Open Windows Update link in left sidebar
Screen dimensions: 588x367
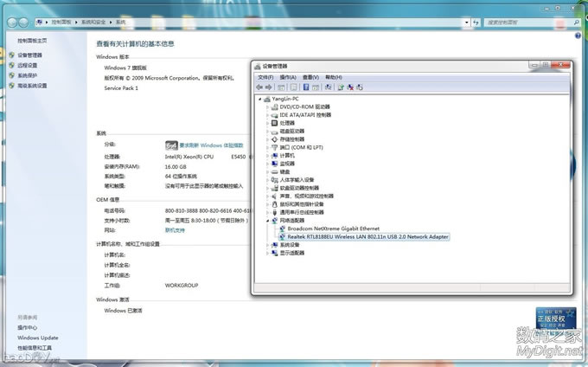point(38,338)
